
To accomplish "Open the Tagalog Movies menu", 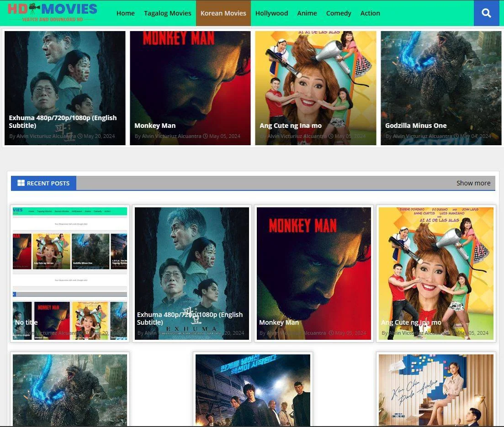I will tap(167, 13).
